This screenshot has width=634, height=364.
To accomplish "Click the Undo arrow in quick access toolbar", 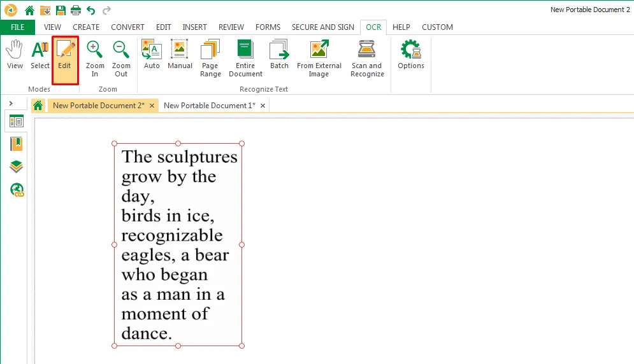I will coord(91,10).
